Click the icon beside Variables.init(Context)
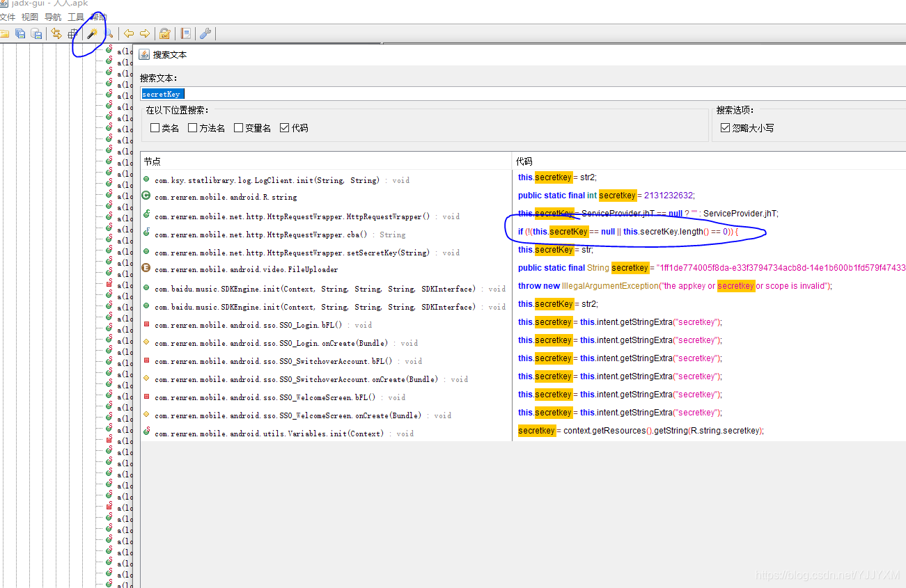 [x=146, y=432]
